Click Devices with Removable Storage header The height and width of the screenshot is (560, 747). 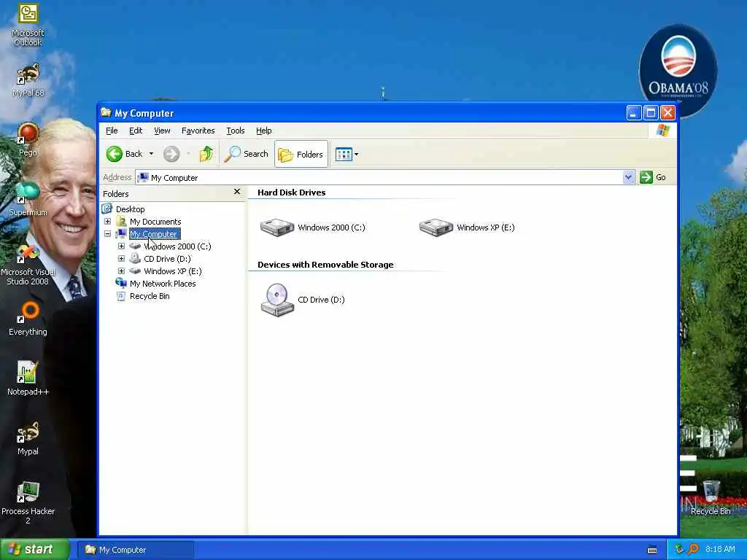(x=325, y=265)
